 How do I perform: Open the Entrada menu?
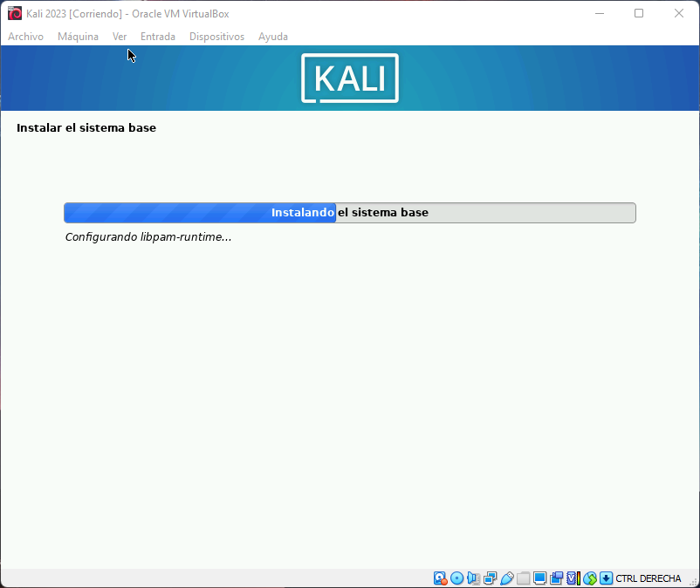(158, 37)
